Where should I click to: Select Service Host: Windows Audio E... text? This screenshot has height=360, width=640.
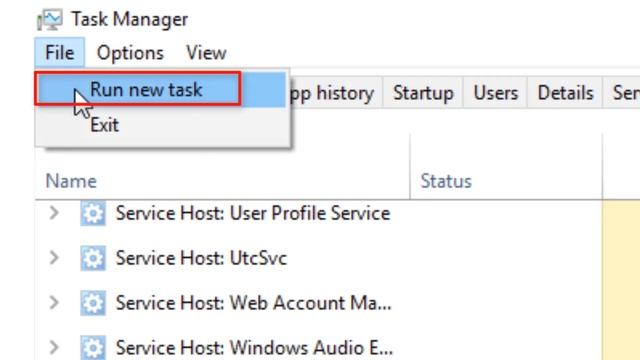pos(254,348)
